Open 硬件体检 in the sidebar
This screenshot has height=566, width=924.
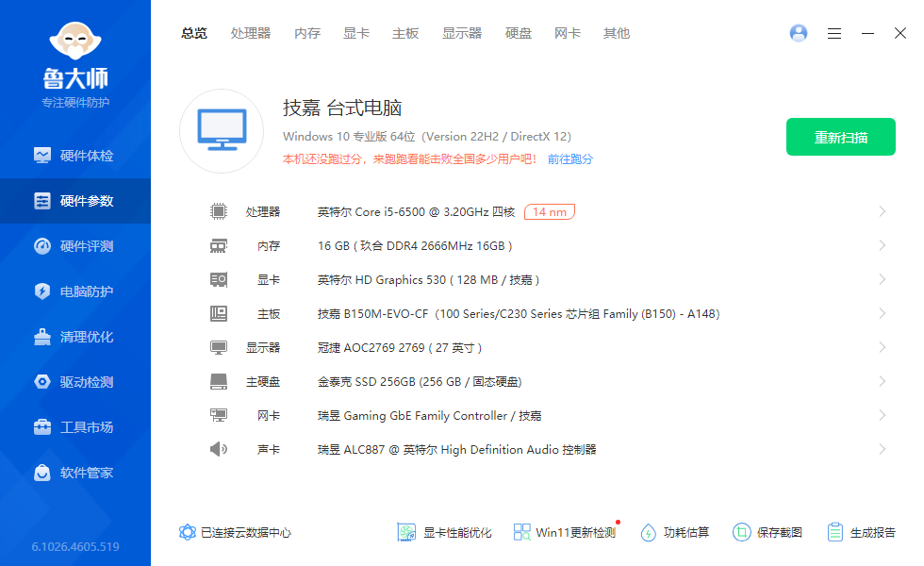(x=75, y=156)
